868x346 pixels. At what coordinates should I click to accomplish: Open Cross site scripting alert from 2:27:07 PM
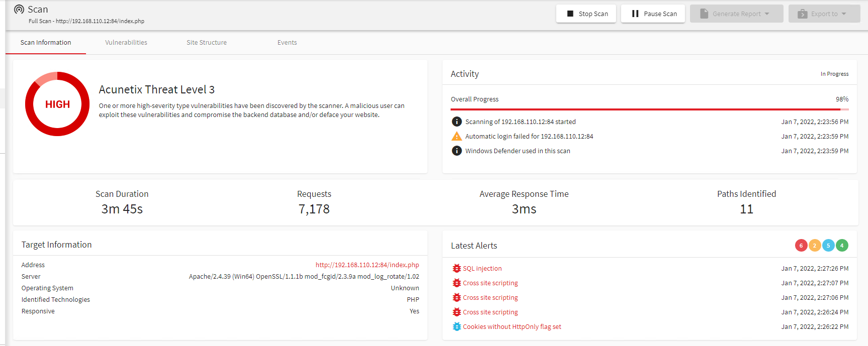pos(490,283)
